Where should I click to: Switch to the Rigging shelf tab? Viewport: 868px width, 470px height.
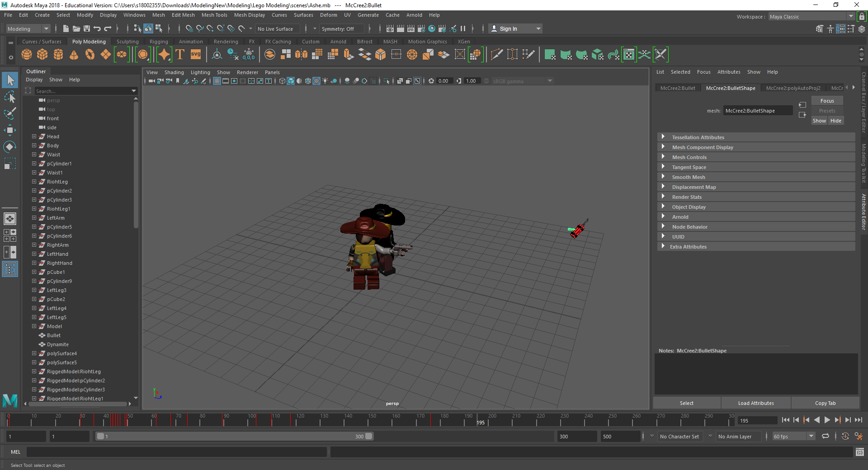[x=159, y=42]
